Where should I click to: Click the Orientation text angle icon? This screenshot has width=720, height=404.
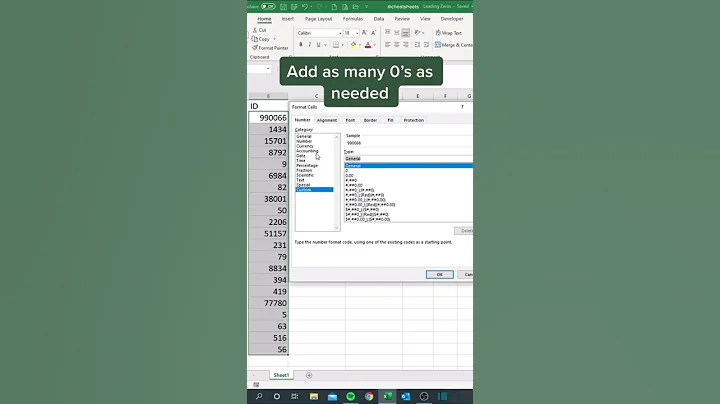pos(417,33)
